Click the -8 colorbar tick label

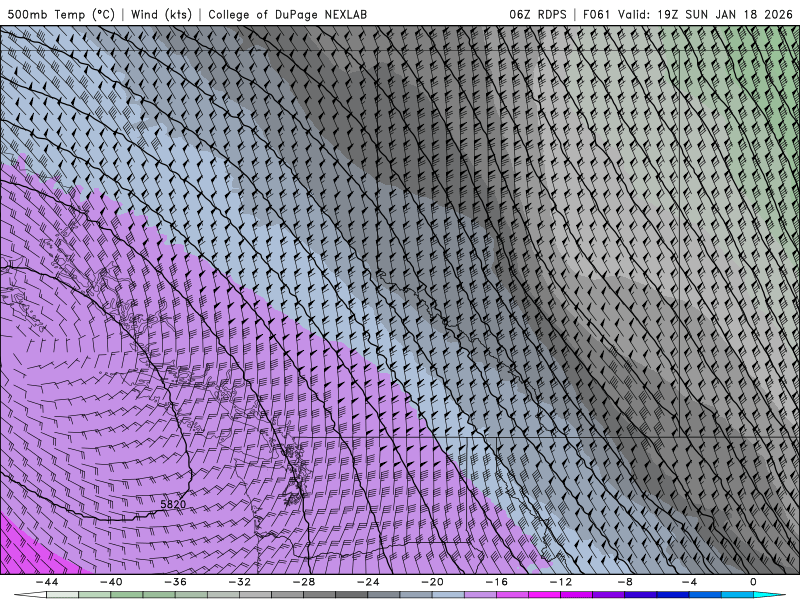[x=625, y=582]
